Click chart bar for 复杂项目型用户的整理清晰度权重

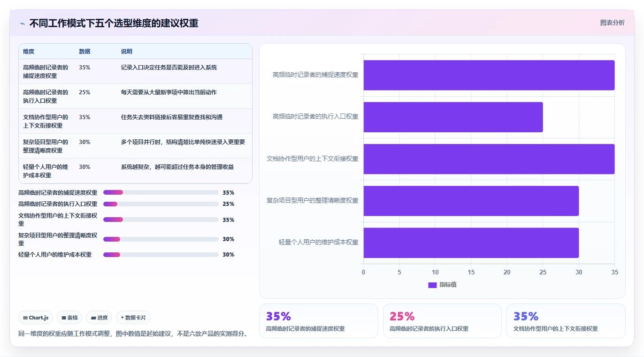point(471,201)
